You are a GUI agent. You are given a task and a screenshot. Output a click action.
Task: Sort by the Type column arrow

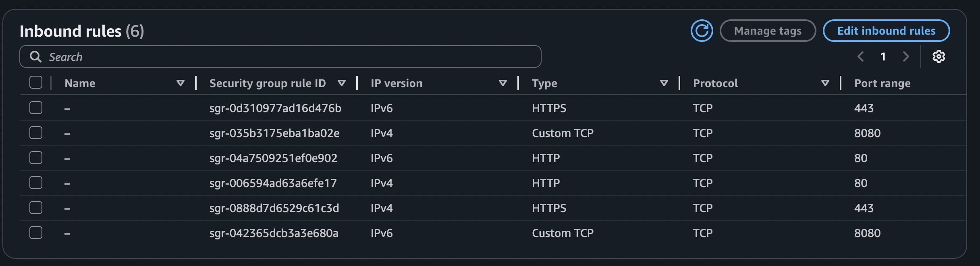coord(664,83)
